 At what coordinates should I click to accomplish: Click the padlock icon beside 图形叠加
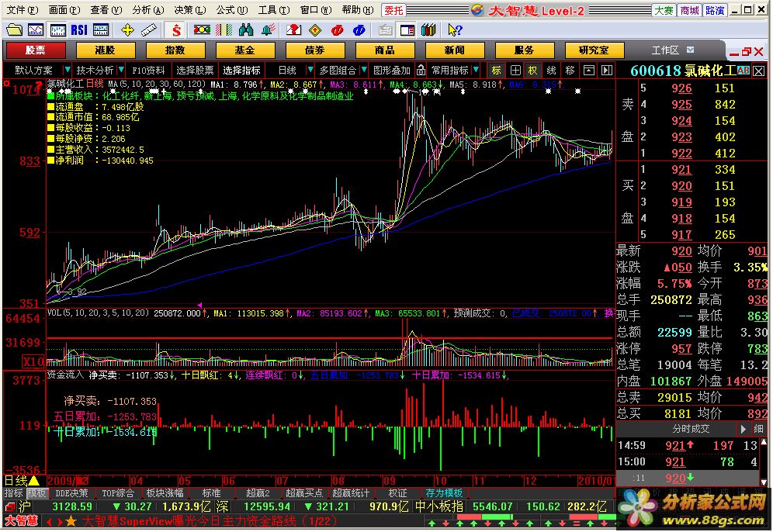421,71
